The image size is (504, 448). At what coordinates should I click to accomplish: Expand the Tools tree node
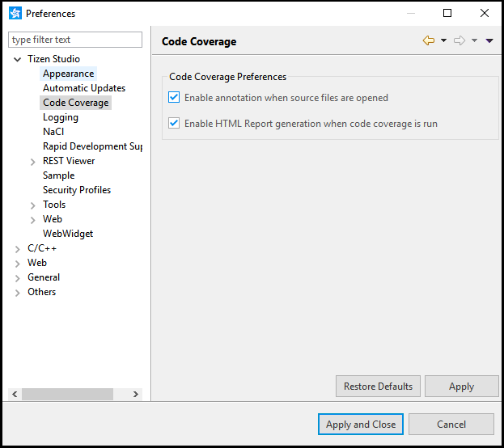pos(32,205)
